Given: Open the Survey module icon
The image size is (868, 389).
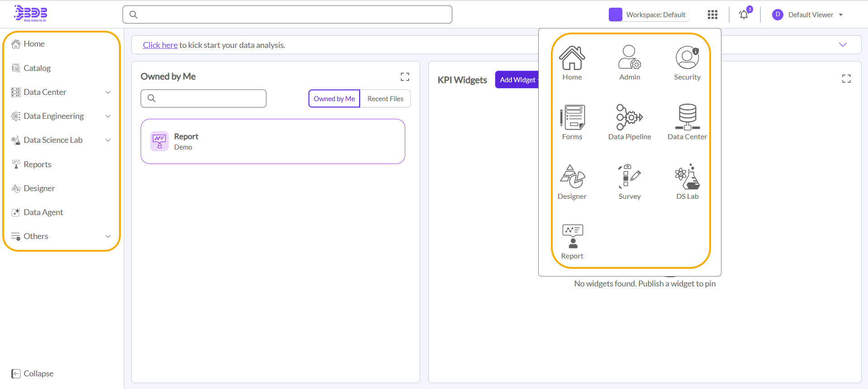Looking at the screenshot, I should (x=629, y=183).
